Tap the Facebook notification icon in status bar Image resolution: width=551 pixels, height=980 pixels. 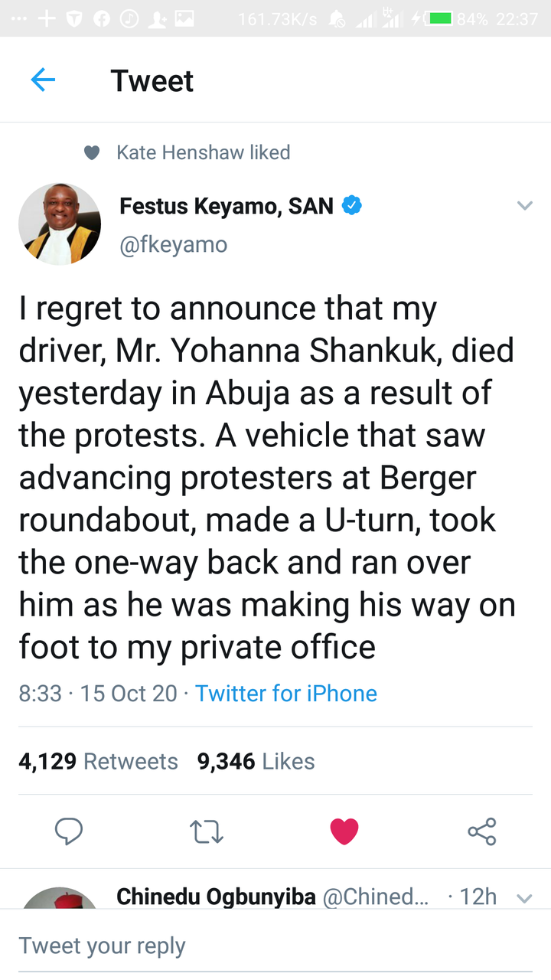102,19
